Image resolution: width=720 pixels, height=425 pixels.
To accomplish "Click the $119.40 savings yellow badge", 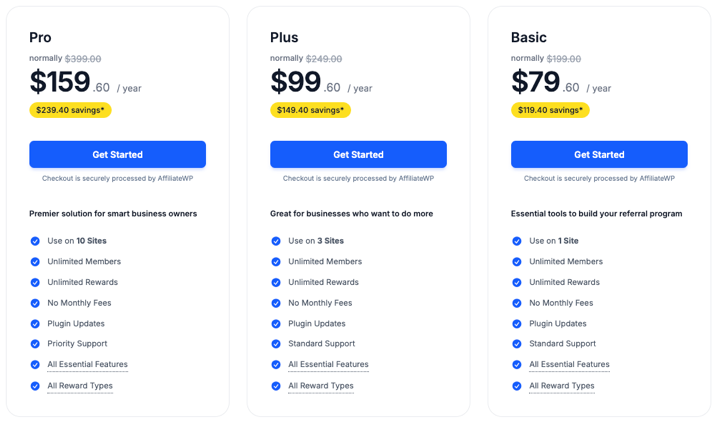I will pos(550,110).
